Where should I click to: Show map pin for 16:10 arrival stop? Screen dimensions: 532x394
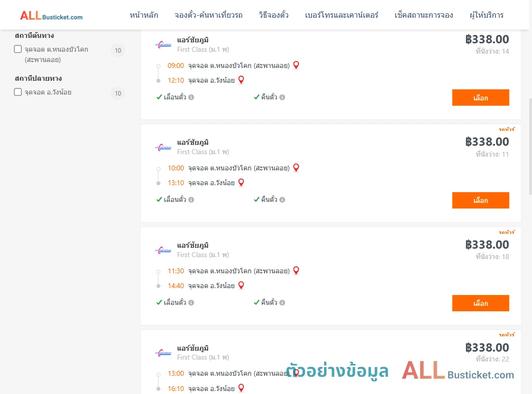click(241, 388)
